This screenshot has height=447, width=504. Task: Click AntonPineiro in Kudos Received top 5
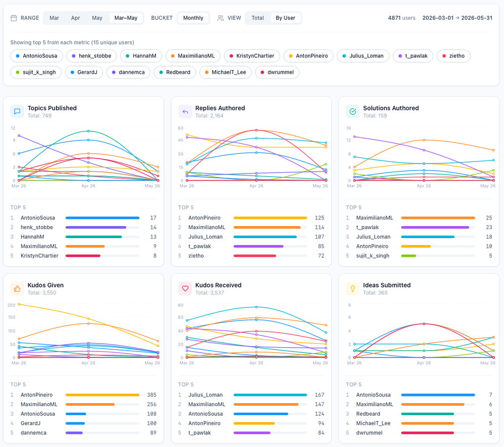point(204,424)
